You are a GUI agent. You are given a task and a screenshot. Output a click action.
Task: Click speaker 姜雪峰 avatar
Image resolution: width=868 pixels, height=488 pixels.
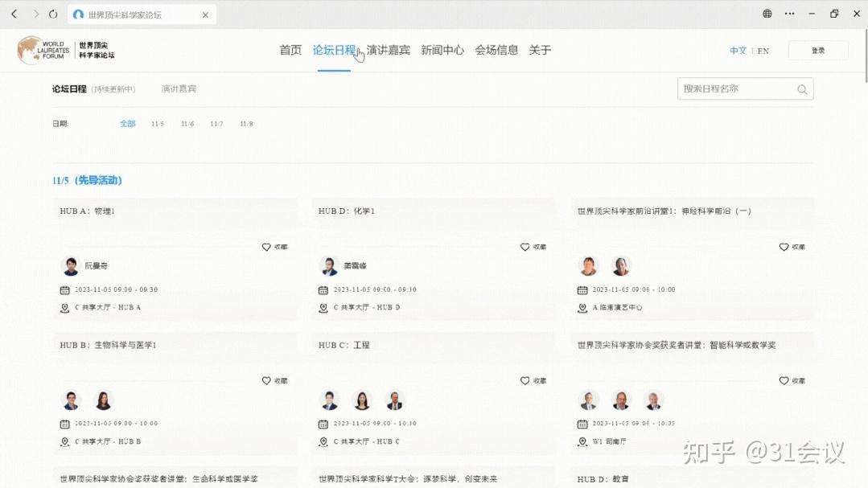point(329,266)
